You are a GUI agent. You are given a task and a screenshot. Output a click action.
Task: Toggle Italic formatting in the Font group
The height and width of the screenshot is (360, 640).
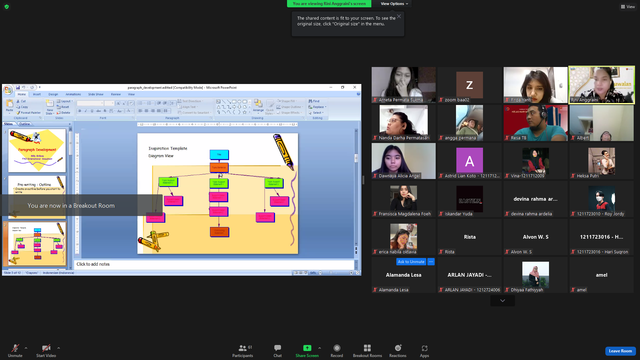[86, 111]
